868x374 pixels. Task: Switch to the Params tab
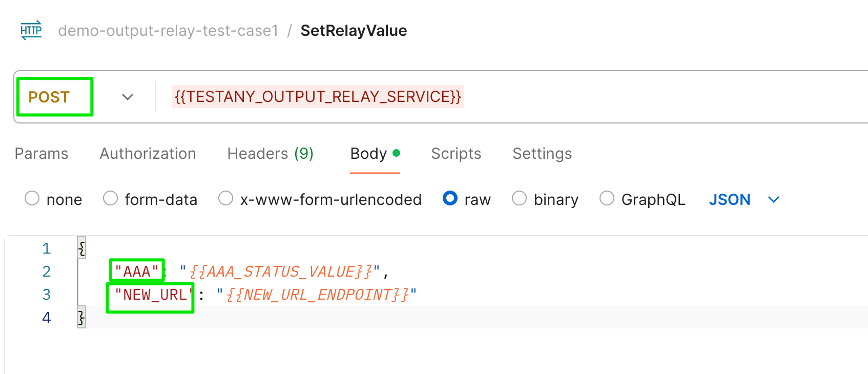click(42, 154)
